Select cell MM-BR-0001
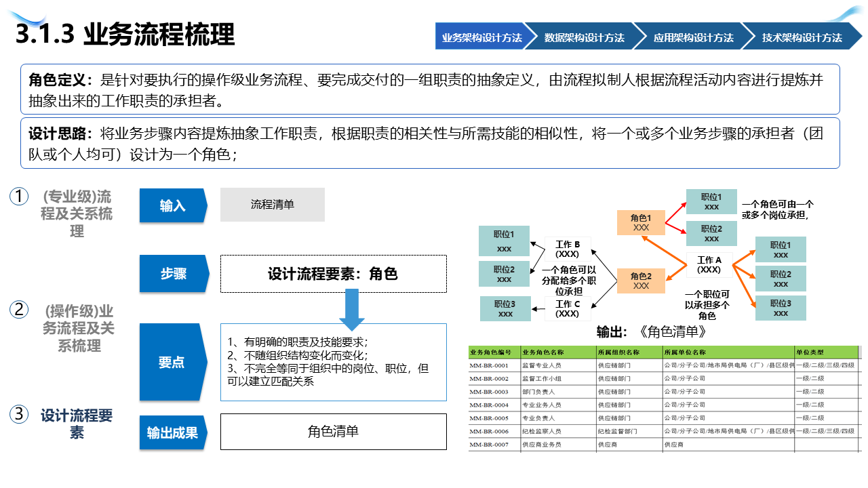Image resolution: width=868 pixels, height=488 pixels. coord(494,365)
